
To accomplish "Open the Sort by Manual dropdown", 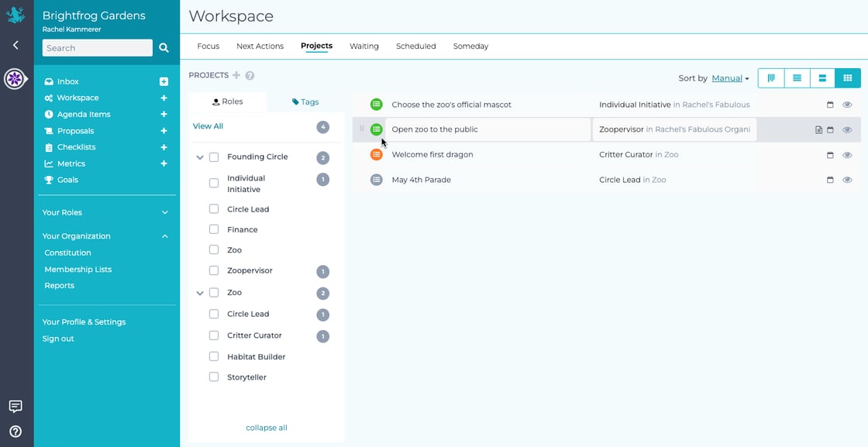I will (x=730, y=78).
